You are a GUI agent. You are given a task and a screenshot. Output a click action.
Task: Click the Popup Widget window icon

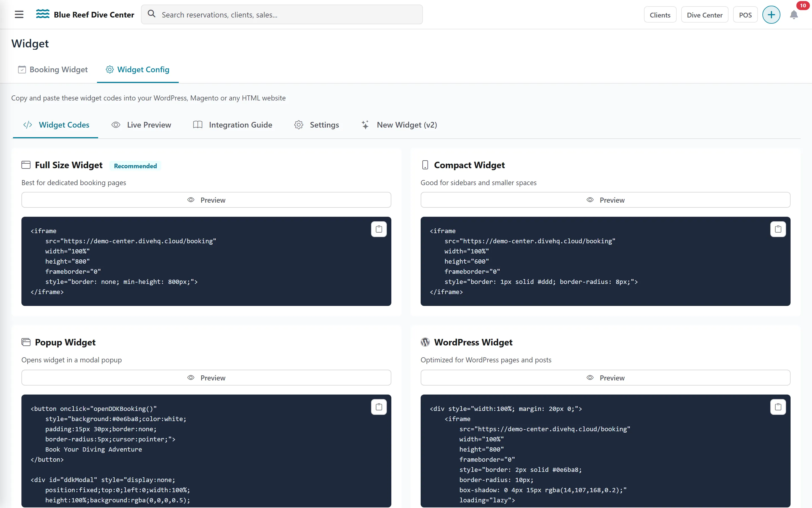tap(26, 342)
